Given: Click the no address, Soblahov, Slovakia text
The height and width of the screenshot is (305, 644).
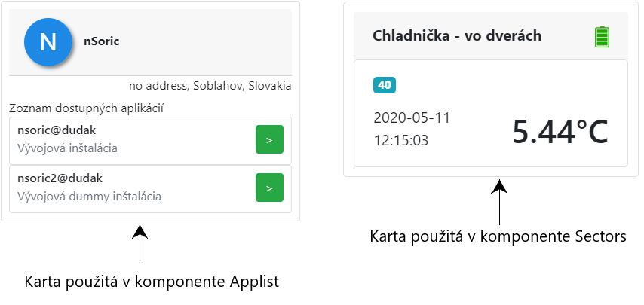Looking at the screenshot, I should tap(210, 86).
